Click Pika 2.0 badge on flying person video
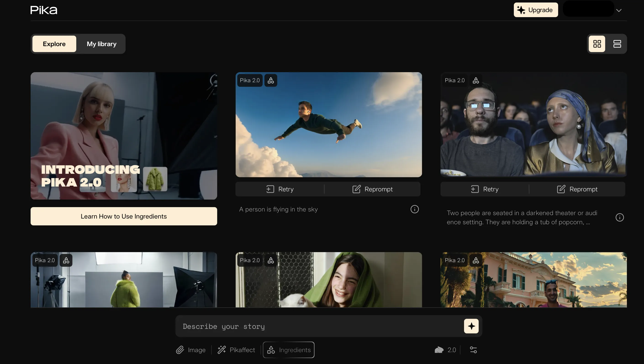Screen dimensions: 644x364 (x=250, y=81)
